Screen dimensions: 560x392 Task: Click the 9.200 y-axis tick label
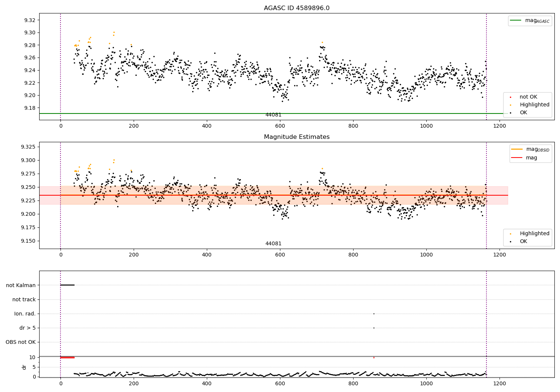[28, 214]
